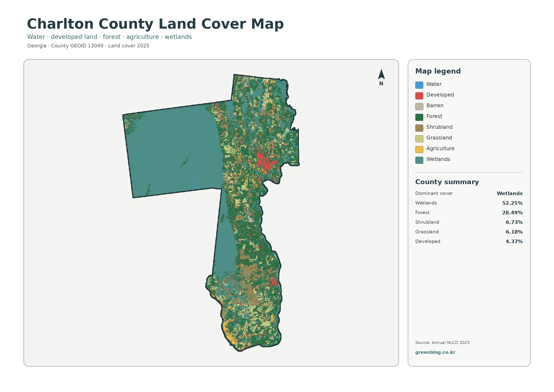The width and height of the screenshot is (554, 392).
Task: Click the Charlton County Land Cover Map title
Action: click(155, 24)
